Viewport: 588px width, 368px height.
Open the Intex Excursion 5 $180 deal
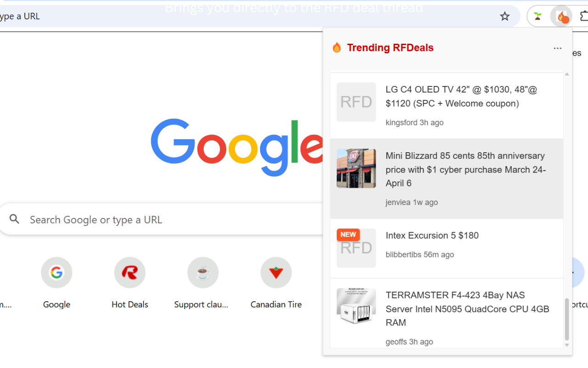[447, 248]
